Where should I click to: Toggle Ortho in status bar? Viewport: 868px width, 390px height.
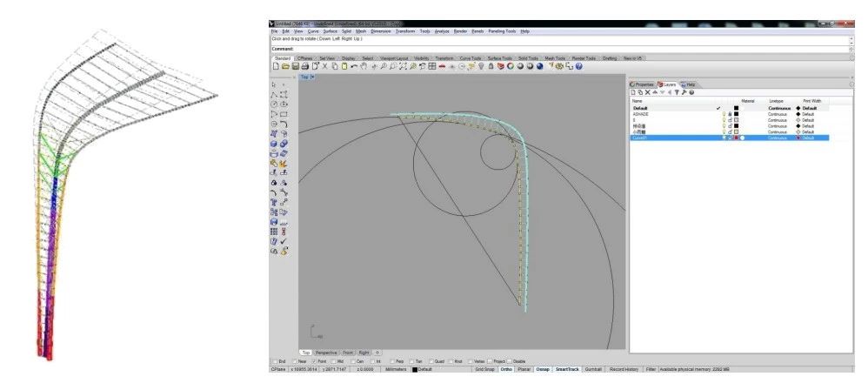[x=506, y=369]
